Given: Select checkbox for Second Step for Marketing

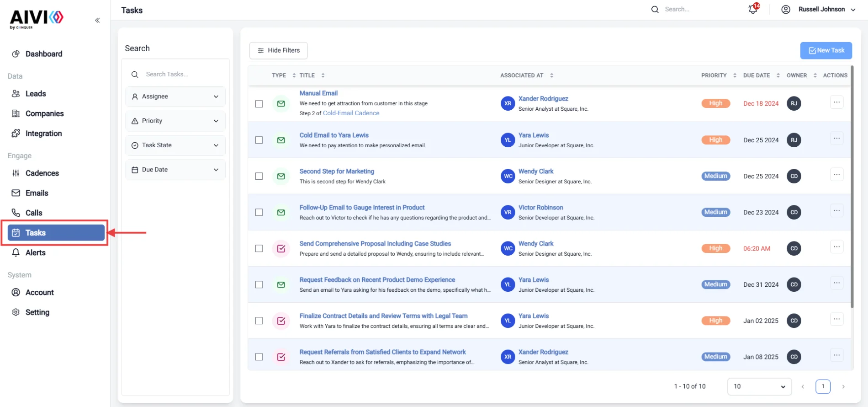Looking at the screenshot, I should click(x=259, y=176).
